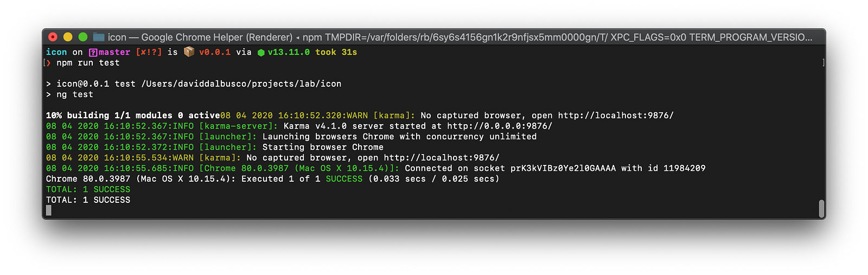Click the 'master' branch name in the prompt
The width and height of the screenshot is (868, 275).
click(114, 52)
